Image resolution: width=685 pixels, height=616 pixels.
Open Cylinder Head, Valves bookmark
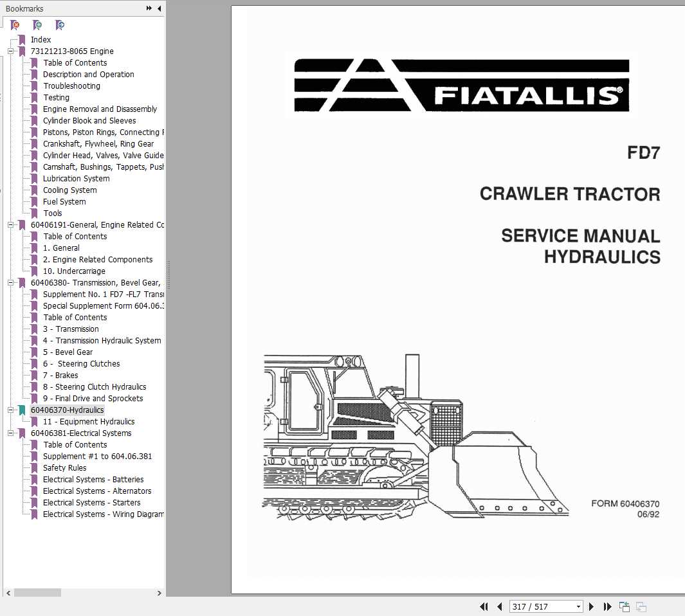click(103, 155)
